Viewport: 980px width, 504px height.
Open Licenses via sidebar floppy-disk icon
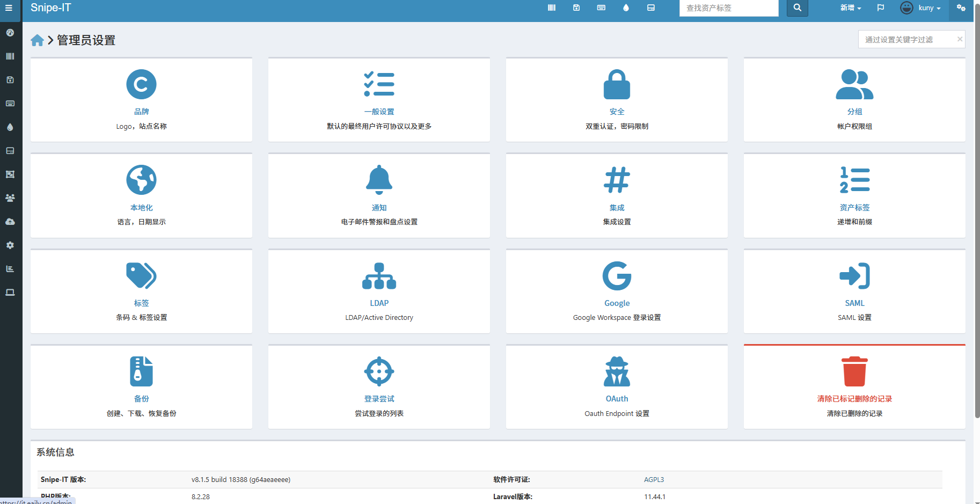pos(10,80)
